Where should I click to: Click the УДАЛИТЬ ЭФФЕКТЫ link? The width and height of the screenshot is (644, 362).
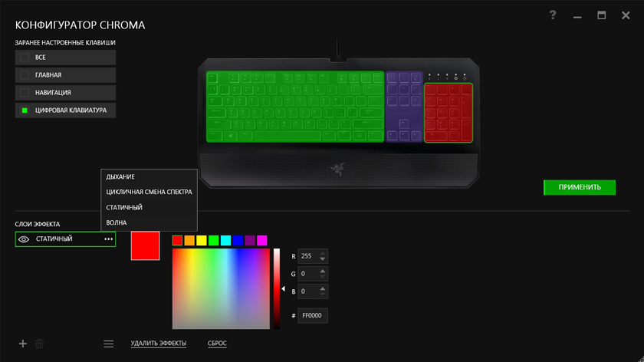159,343
